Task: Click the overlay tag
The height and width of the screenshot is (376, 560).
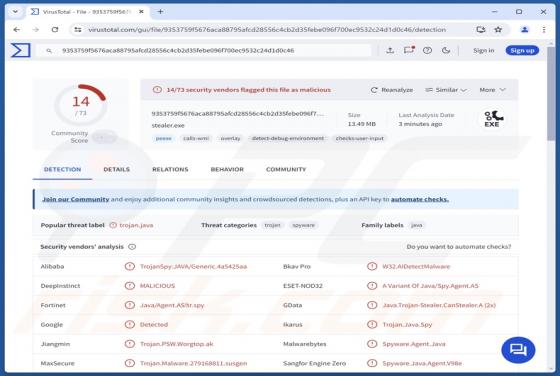Action: pos(230,138)
